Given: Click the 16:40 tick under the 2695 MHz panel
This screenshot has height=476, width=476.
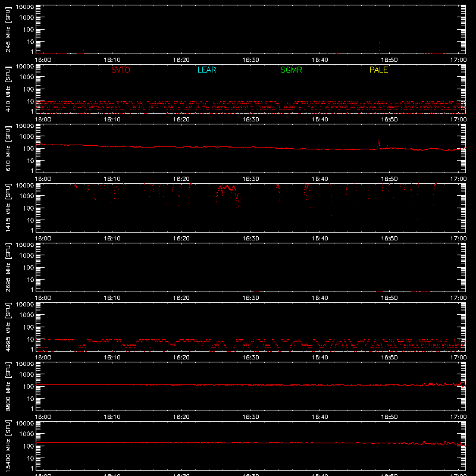Looking at the screenshot, I should pos(320,298).
